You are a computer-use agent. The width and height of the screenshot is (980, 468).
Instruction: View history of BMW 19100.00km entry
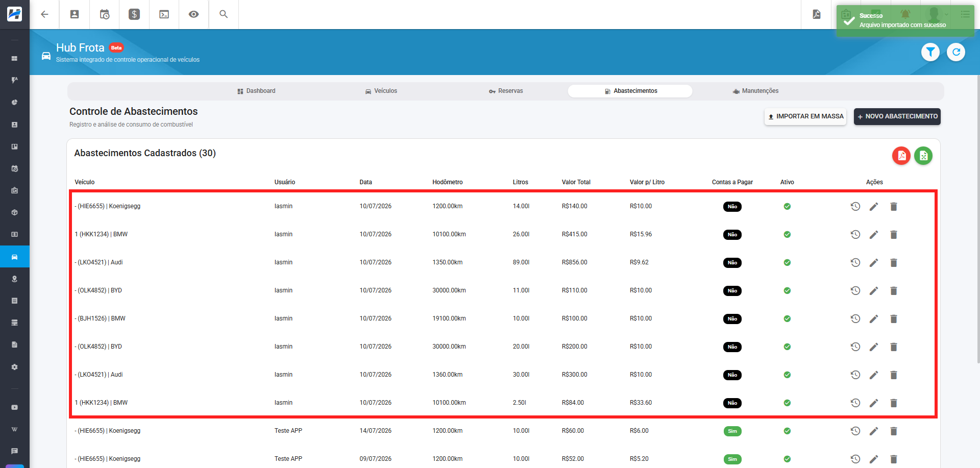[x=855, y=318]
